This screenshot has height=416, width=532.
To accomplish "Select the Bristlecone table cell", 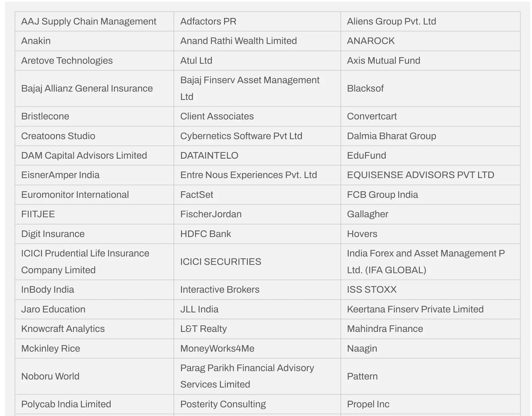I will [x=45, y=116].
